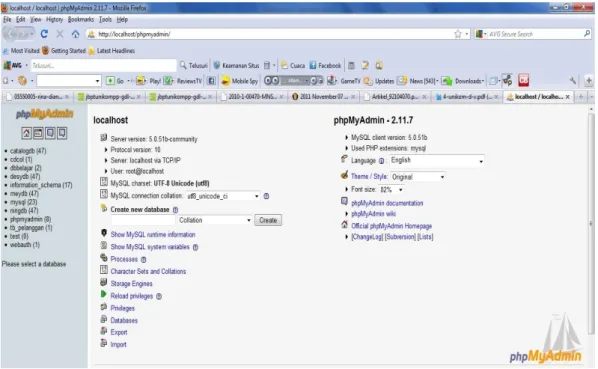Open Mobile Spy toolbar item

[240, 81]
